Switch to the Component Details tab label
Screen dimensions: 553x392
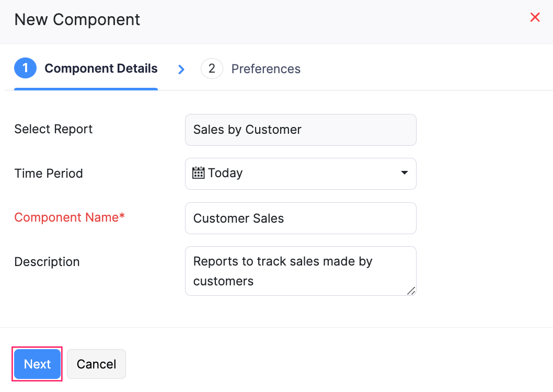pos(101,68)
